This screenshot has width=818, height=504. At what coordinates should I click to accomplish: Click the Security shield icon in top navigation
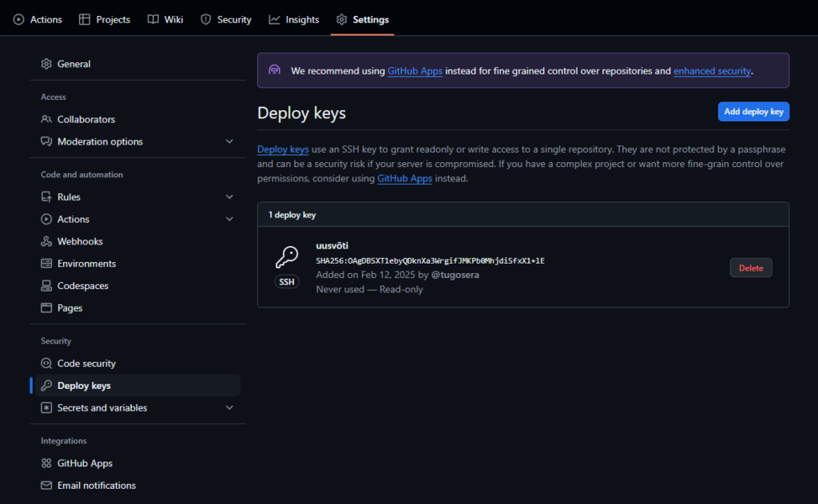[206, 19]
